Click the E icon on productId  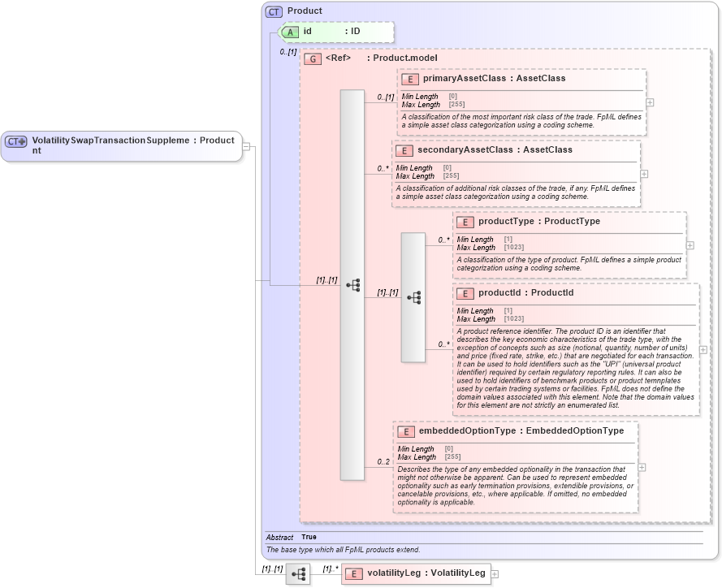466,293
